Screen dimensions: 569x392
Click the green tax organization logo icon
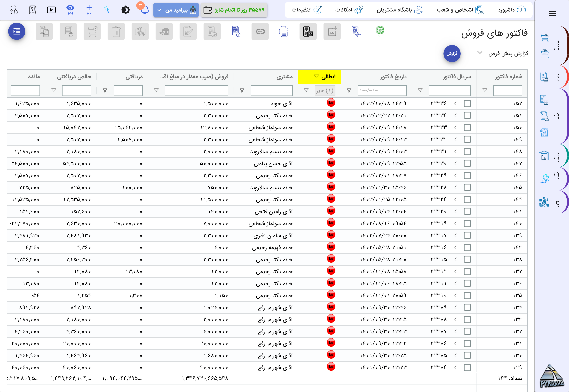pos(380,32)
